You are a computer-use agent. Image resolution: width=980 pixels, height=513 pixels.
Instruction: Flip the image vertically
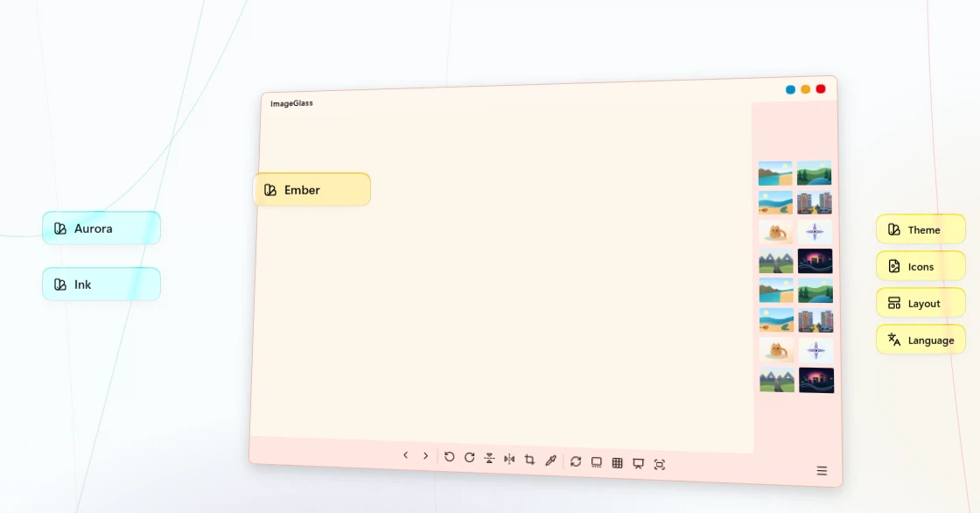(x=489, y=459)
